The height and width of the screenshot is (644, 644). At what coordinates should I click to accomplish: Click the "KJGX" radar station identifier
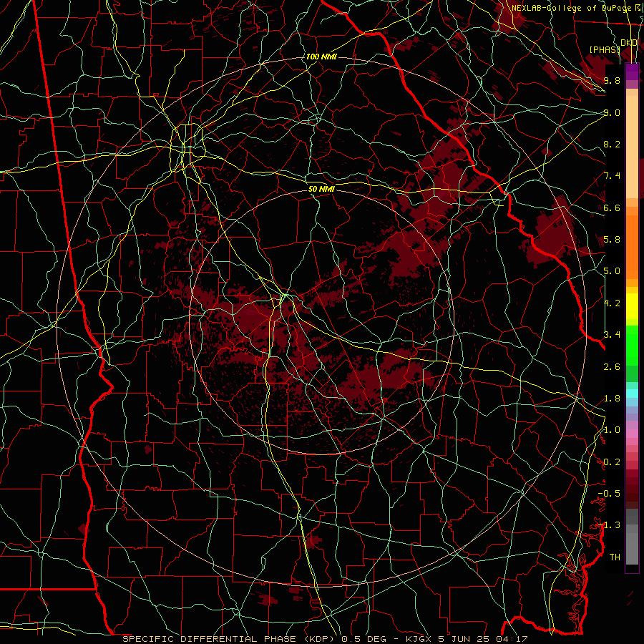point(418,639)
